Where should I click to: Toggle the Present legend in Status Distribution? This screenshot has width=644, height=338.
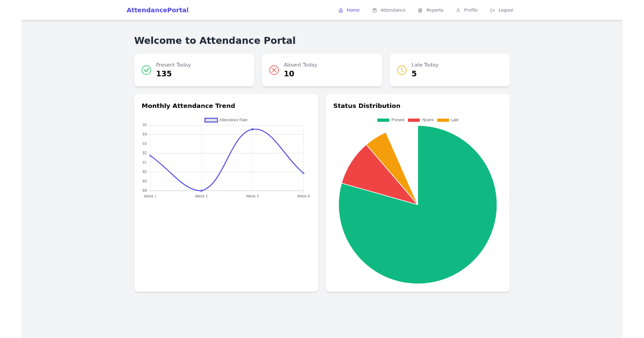click(x=394, y=120)
